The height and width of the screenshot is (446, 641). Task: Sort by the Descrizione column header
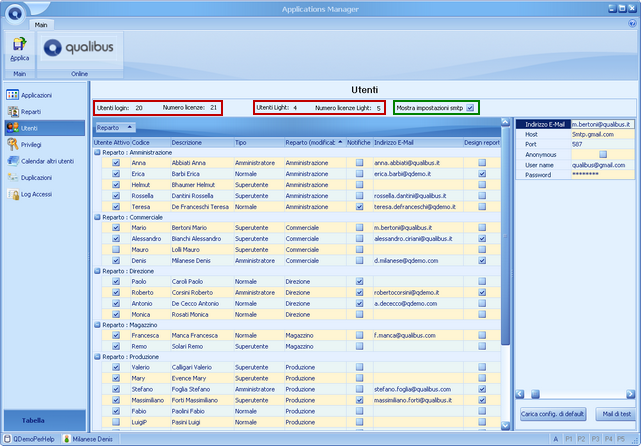(x=202, y=143)
